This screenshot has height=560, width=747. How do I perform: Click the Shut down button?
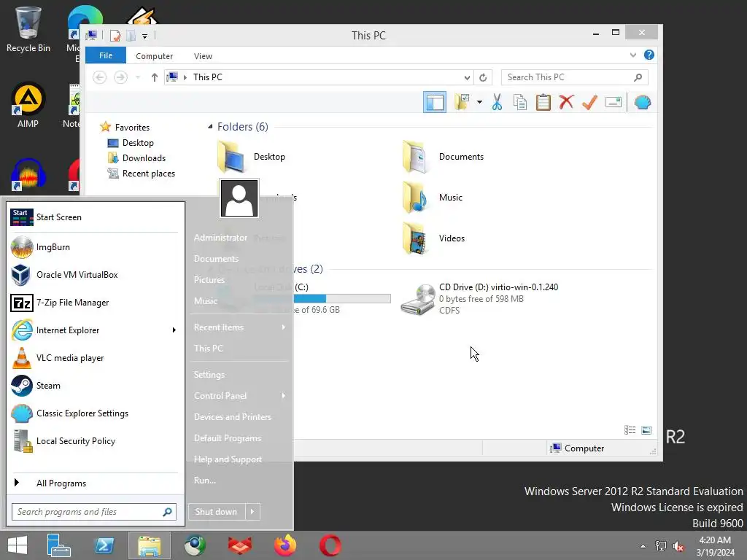click(x=216, y=512)
